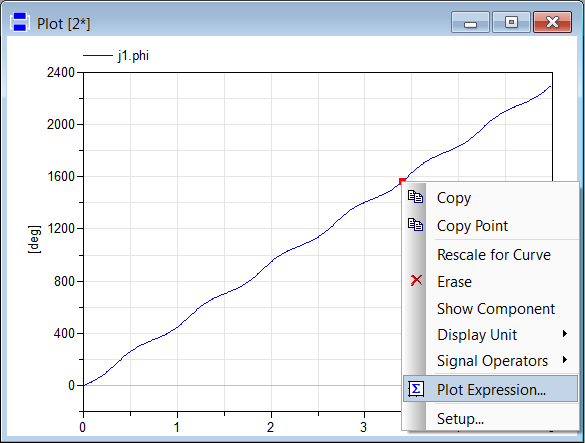Click the Copy Point icon
This screenshot has height=443, width=585.
[415, 225]
